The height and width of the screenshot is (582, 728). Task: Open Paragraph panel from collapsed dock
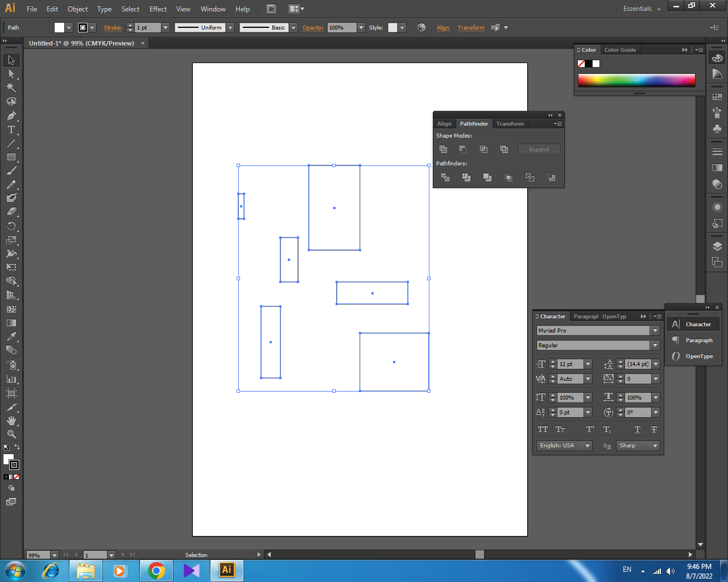[693, 340]
